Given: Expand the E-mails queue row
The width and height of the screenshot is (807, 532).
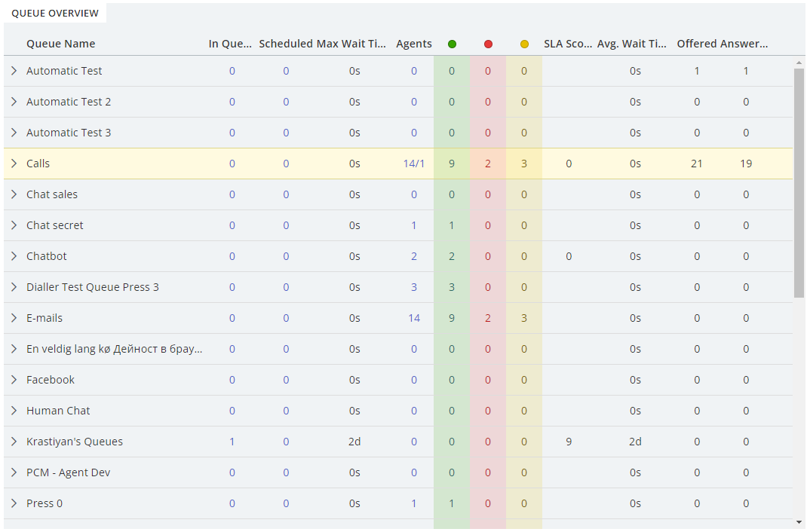Looking at the screenshot, I should coord(14,318).
